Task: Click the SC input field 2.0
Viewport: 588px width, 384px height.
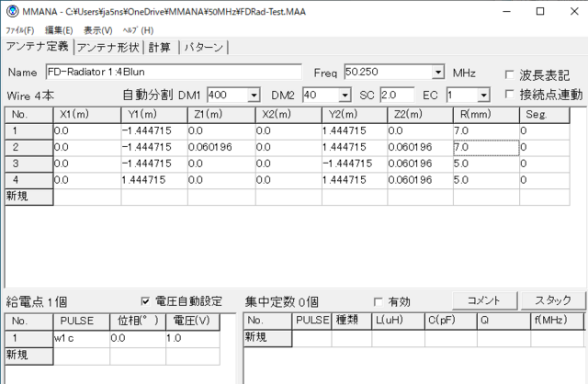Action: 397,95
